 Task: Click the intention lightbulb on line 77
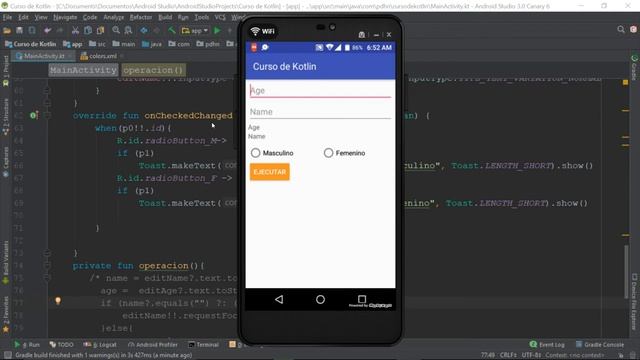[x=58, y=301]
